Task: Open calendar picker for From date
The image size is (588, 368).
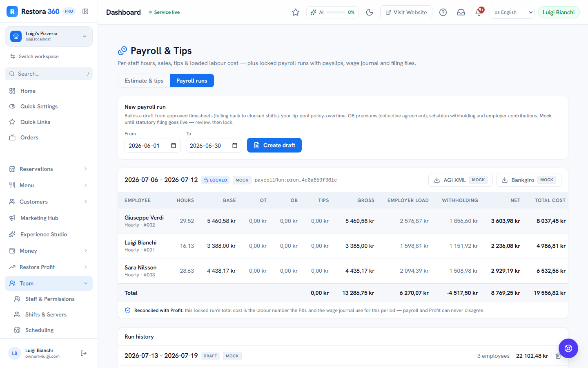Action: click(174, 146)
